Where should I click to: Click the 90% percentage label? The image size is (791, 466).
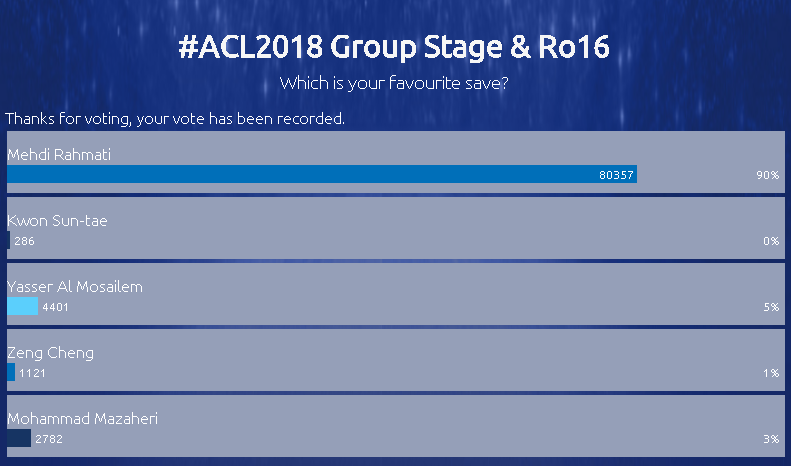click(767, 175)
